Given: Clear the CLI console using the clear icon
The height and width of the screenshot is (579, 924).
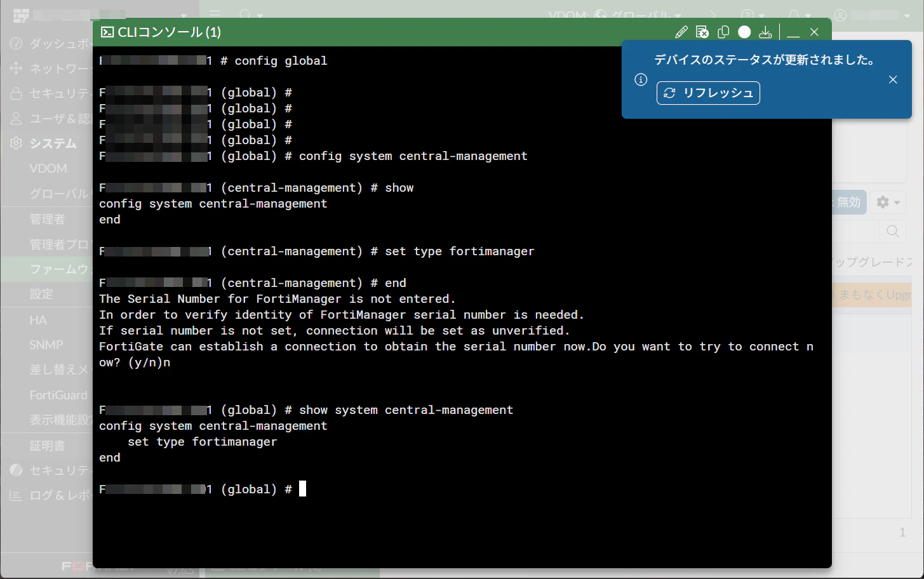Looking at the screenshot, I should (702, 32).
